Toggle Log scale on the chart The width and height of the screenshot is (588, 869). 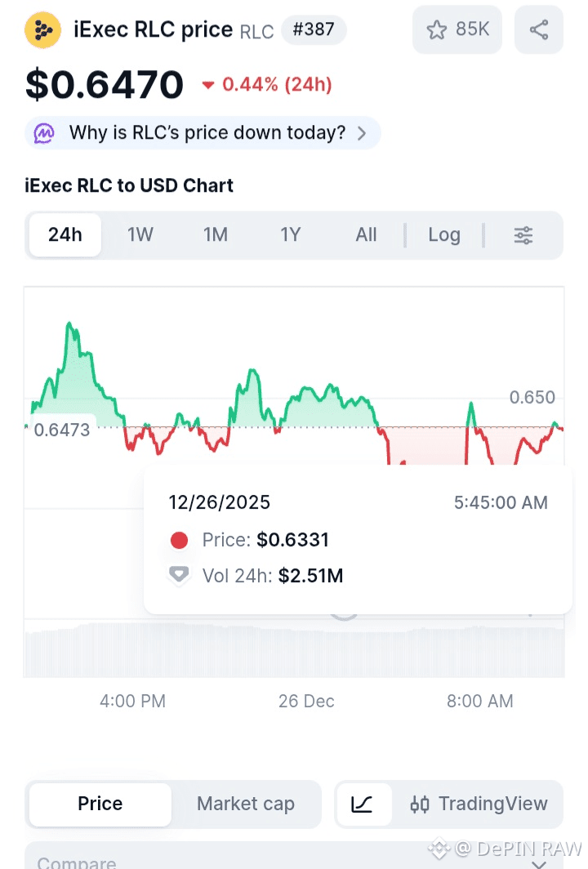coord(444,235)
